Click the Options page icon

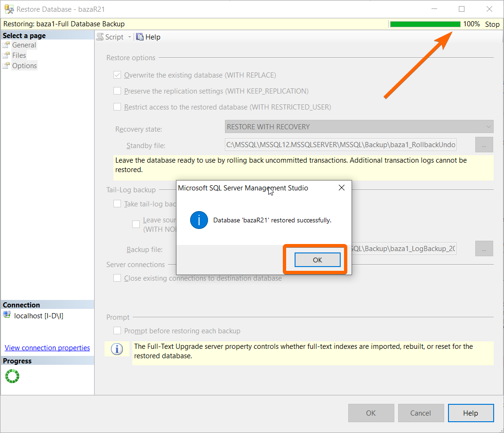point(6,65)
